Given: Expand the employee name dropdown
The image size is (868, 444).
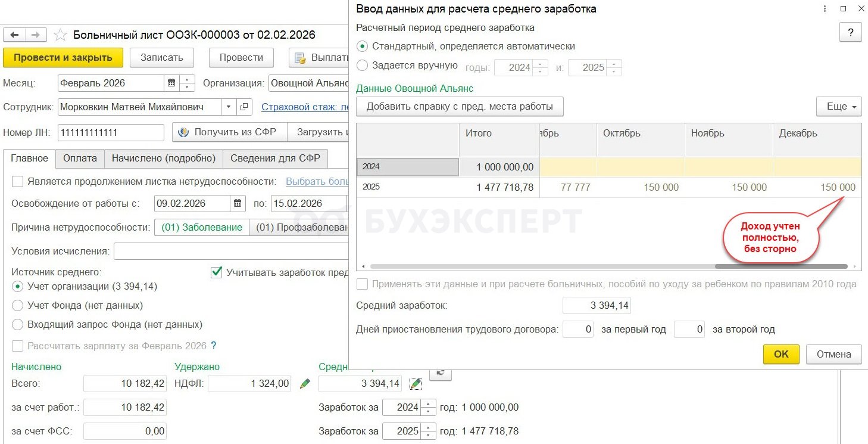Looking at the screenshot, I should pos(229,107).
